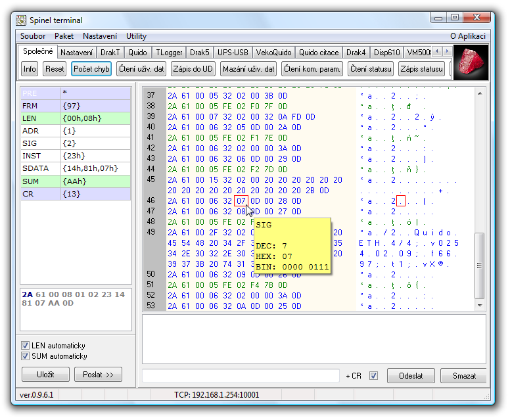Switch to the Společné tab
This screenshot has width=510, height=420.
coord(37,51)
